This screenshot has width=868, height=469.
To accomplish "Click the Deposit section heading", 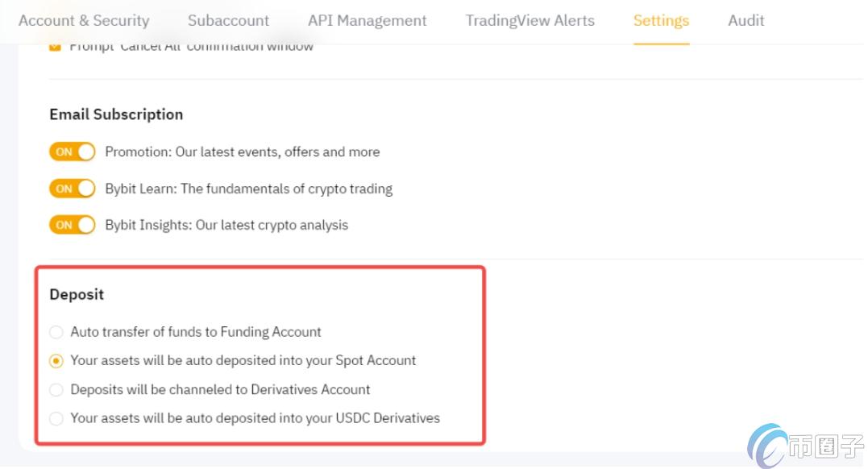I will tap(77, 294).
